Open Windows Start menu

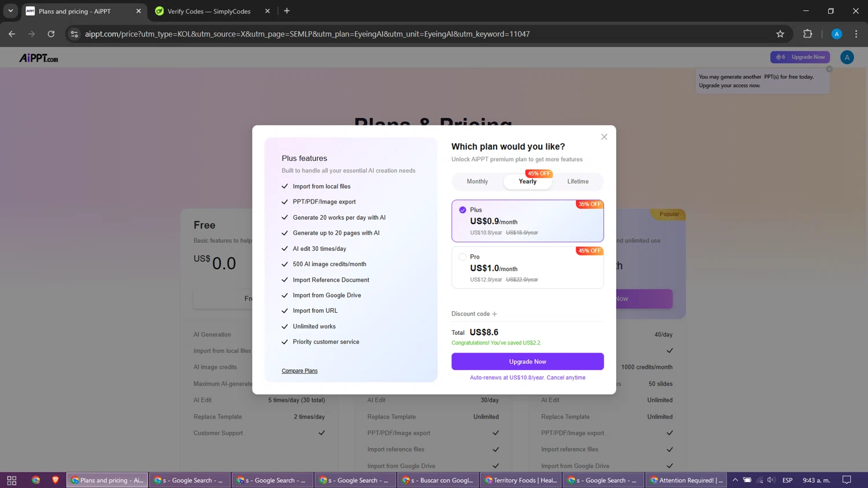[x=12, y=480]
